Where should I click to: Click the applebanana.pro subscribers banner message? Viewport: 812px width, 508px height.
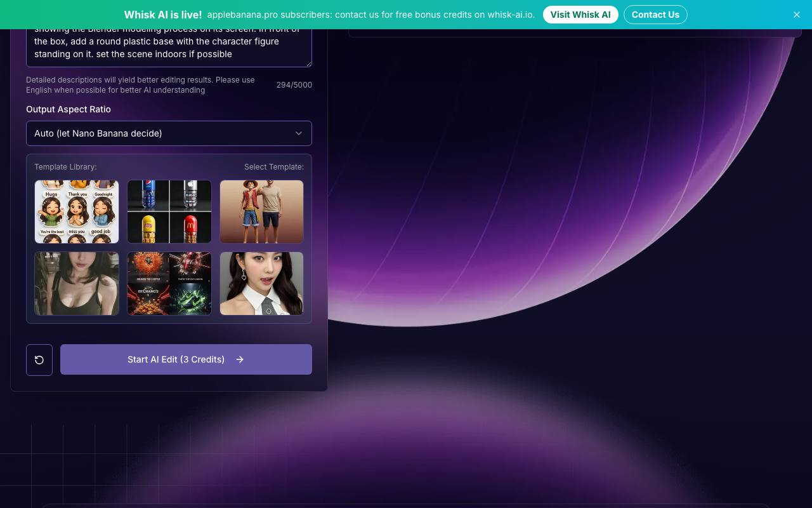[371, 15]
